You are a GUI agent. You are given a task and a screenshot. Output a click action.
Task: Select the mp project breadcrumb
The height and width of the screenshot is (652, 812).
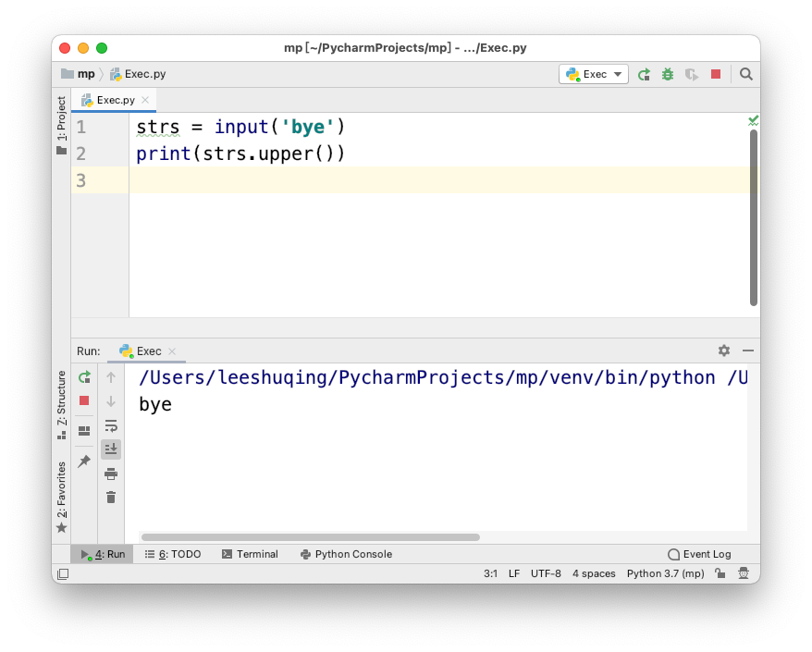click(79, 74)
